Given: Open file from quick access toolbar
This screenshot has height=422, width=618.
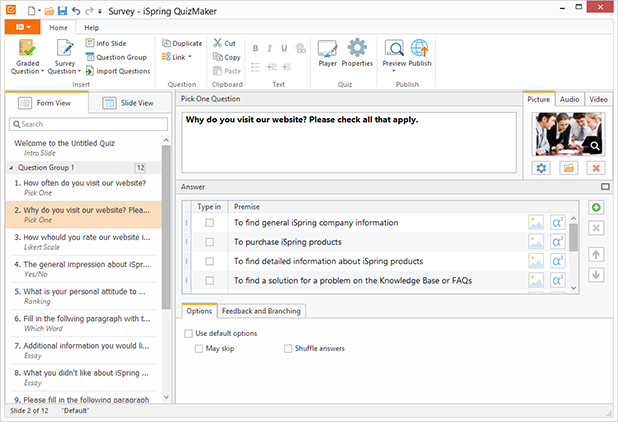Looking at the screenshot, I should pyautogui.click(x=49, y=11).
